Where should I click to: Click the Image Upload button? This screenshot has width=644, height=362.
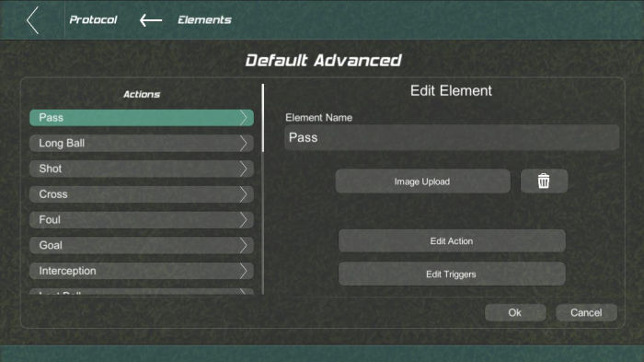click(422, 181)
